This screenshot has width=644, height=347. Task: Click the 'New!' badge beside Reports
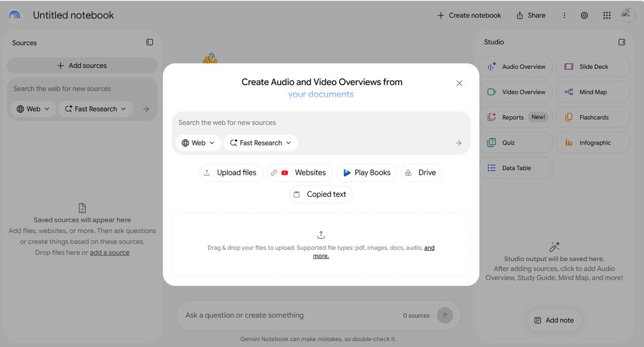(x=539, y=117)
